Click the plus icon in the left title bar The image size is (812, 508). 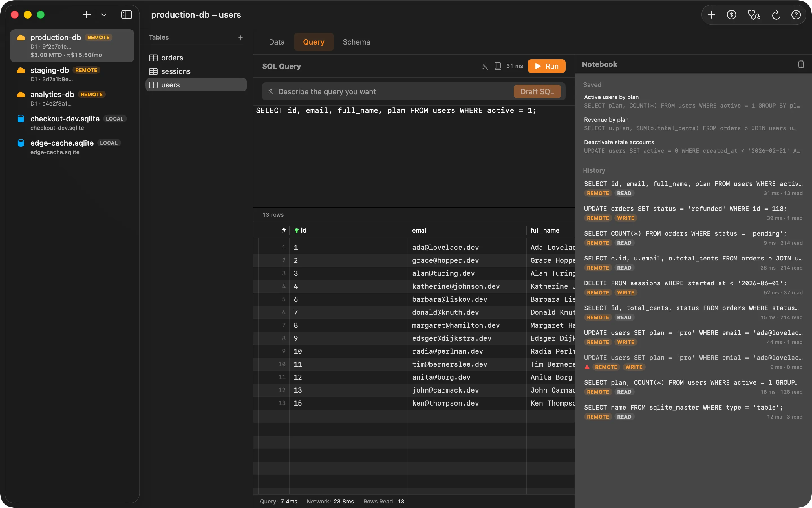coord(87,15)
